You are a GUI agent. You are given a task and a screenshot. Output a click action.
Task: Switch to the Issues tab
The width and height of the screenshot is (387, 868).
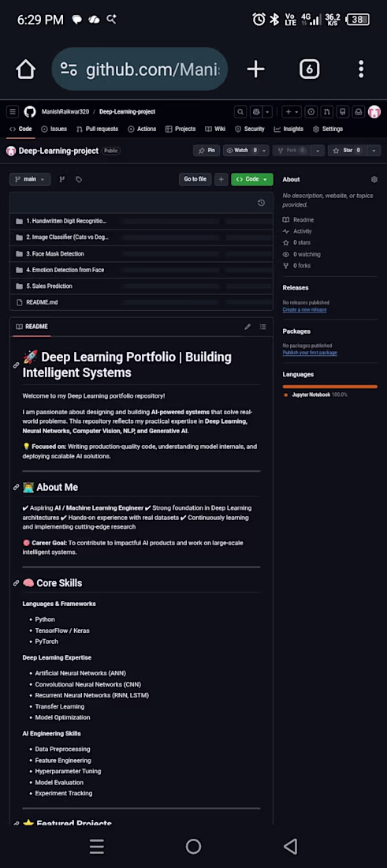click(54, 129)
